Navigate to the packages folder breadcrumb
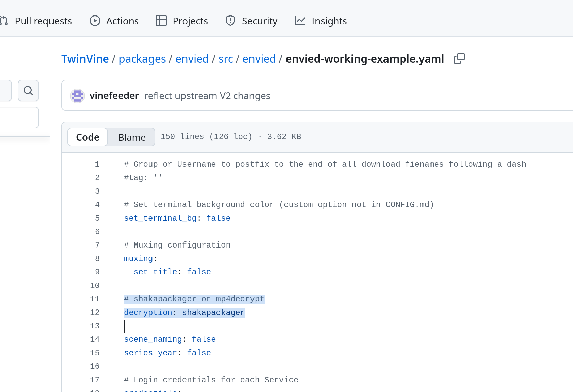This screenshot has height=392, width=573. click(x=142, y=59)
